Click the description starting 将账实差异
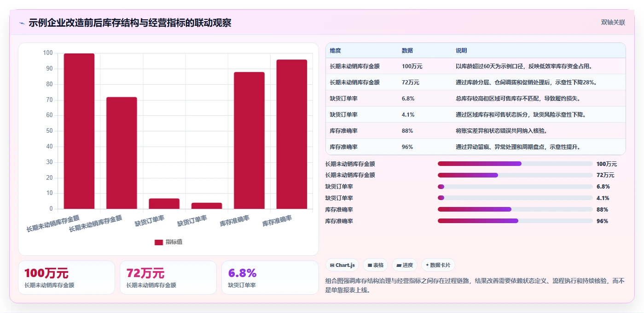 (x=501, y=131)
